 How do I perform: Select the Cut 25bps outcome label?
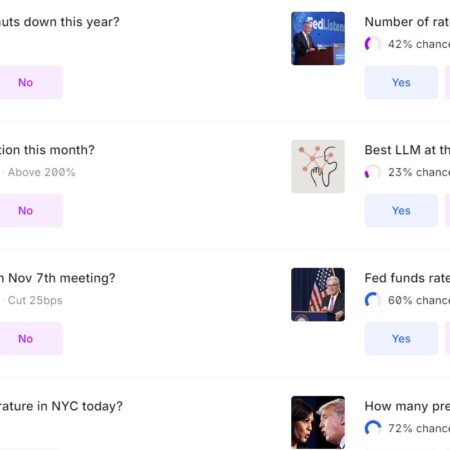point(35,300)
